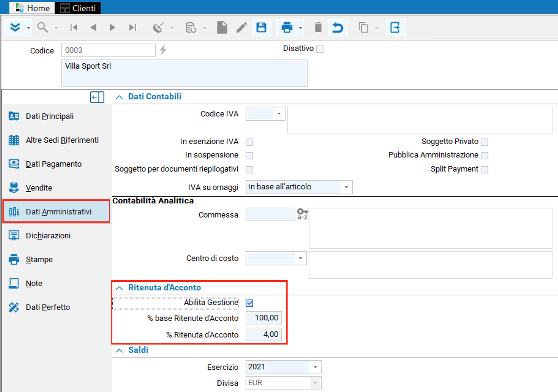558x392 pixels.
Task: Click the Codice input field
Action: (x=108, y=50)
